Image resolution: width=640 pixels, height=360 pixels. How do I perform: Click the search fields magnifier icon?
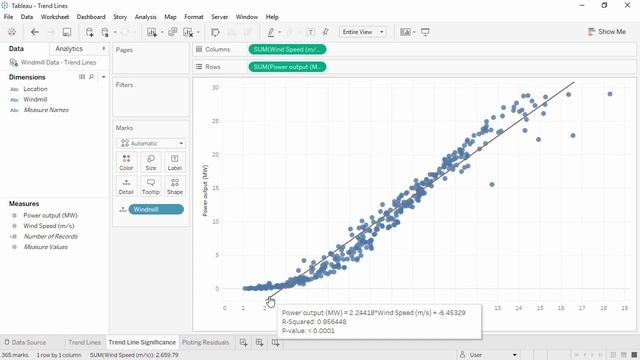[91, 77]
